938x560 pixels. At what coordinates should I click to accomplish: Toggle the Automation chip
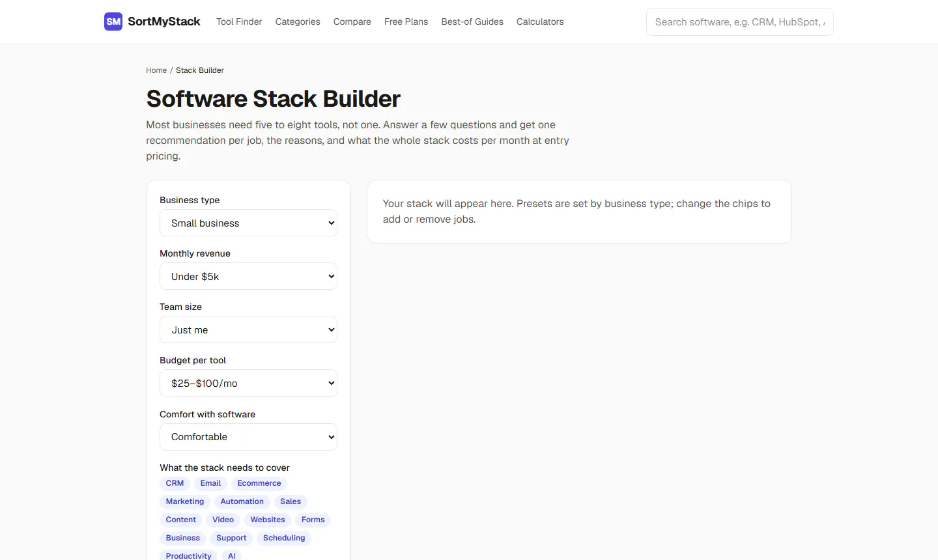(242, 501)
